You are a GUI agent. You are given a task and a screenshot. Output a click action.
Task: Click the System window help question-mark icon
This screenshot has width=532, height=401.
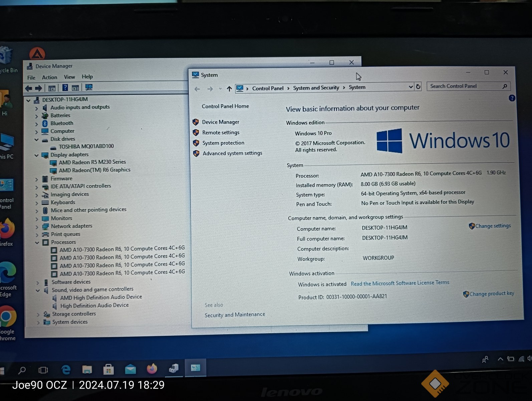(x=512, y=98)
